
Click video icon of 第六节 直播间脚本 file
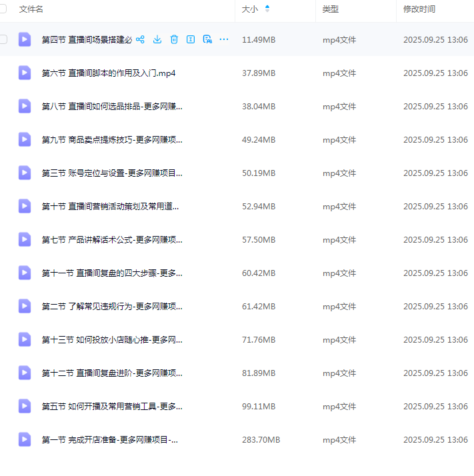coord(25,73)
